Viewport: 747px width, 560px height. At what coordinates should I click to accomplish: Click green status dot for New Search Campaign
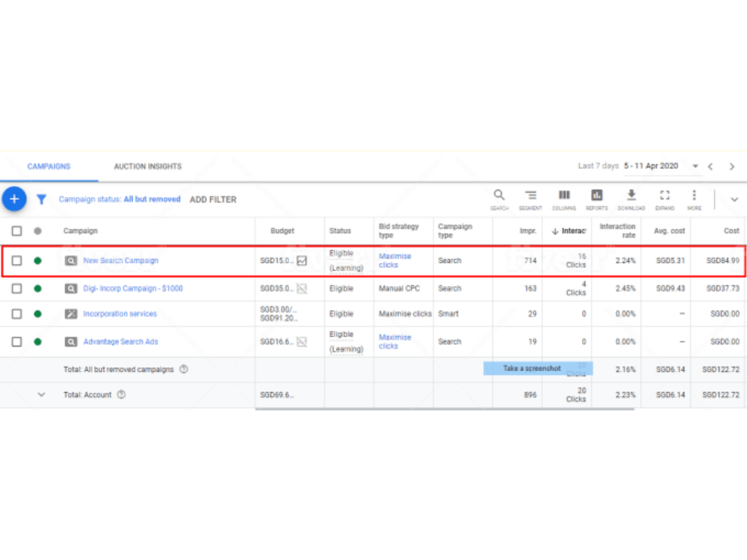pyautogui.click(x=37, y=261)
